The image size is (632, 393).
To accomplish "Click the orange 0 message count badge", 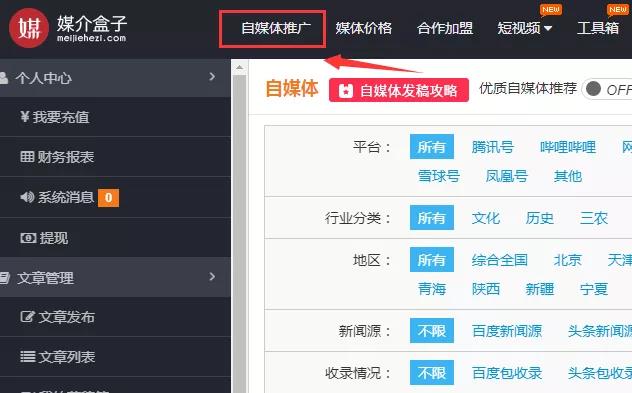I will pyautogui.click(x=108, y=198).
